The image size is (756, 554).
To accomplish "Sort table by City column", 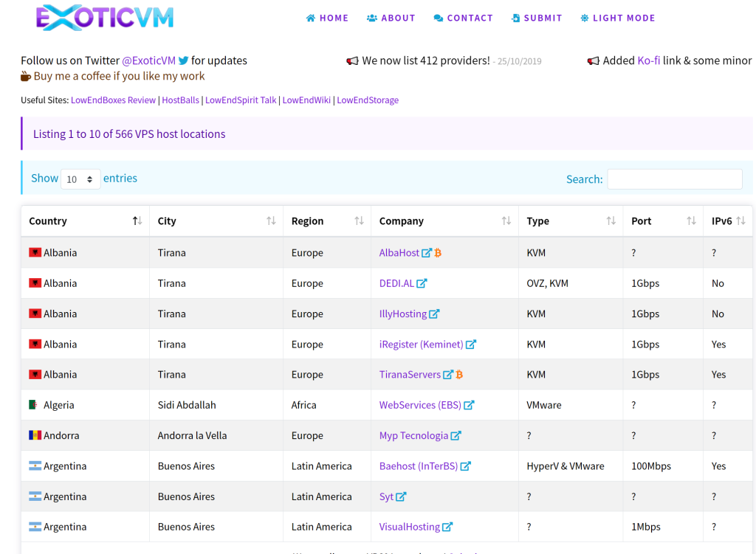I will (216, 221).
